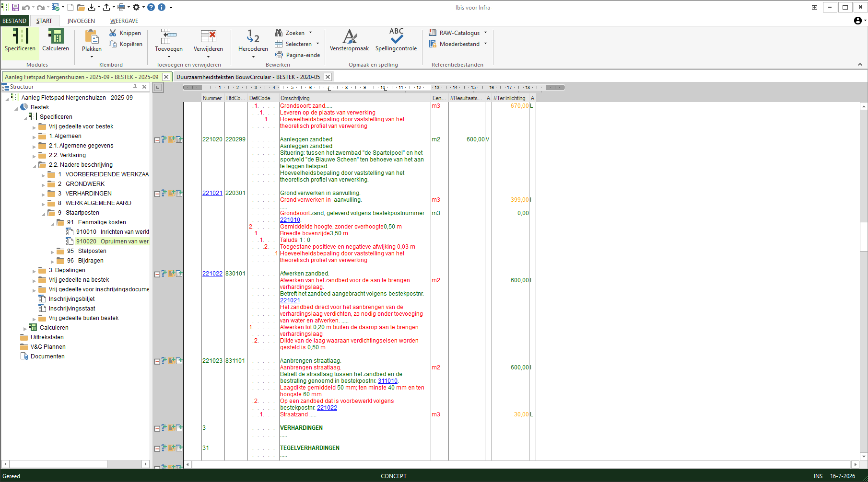868x482 pixels.
Task: Insert a Pagina-einde
Action: click(x=297, y=55)
